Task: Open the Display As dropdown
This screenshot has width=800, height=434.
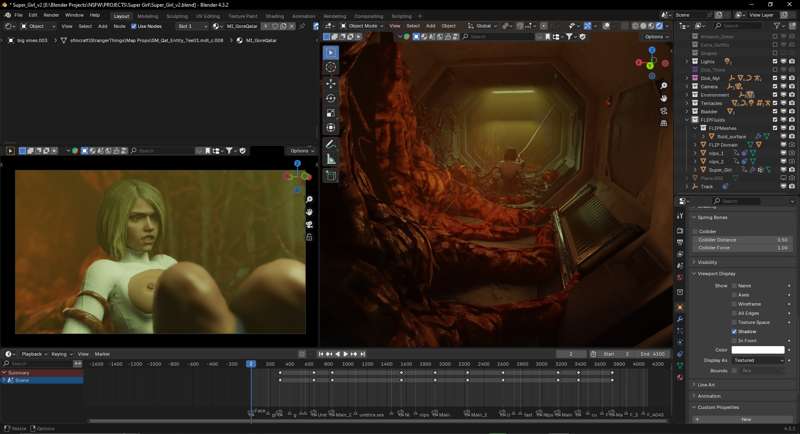Action: tap(760, 360)
